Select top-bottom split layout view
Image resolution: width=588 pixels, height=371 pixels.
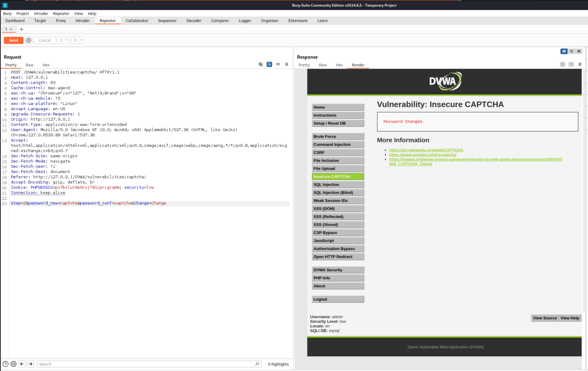571,51
